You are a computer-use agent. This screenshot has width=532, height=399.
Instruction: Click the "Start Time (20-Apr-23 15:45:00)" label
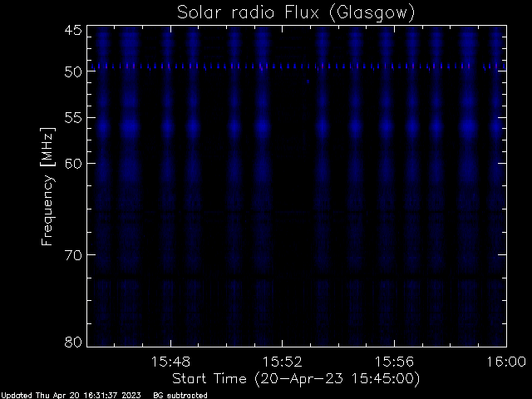(x=296, y=379)
